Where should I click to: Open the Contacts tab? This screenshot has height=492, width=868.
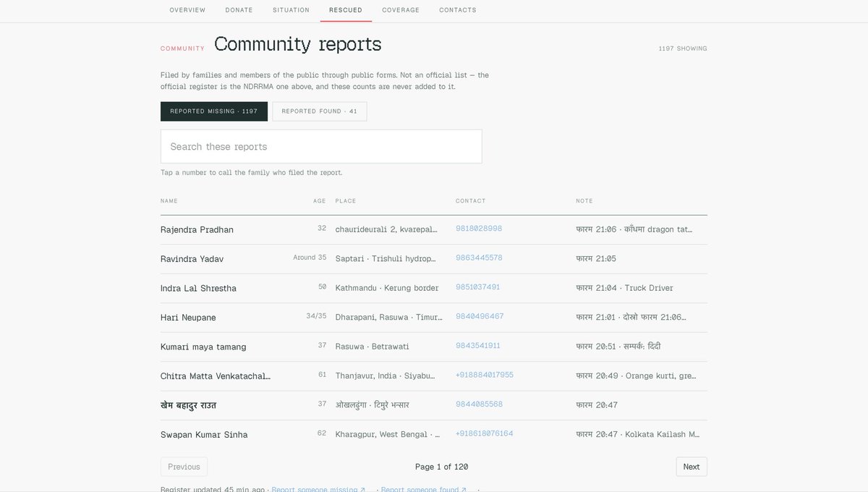click(x=458, y=10)
